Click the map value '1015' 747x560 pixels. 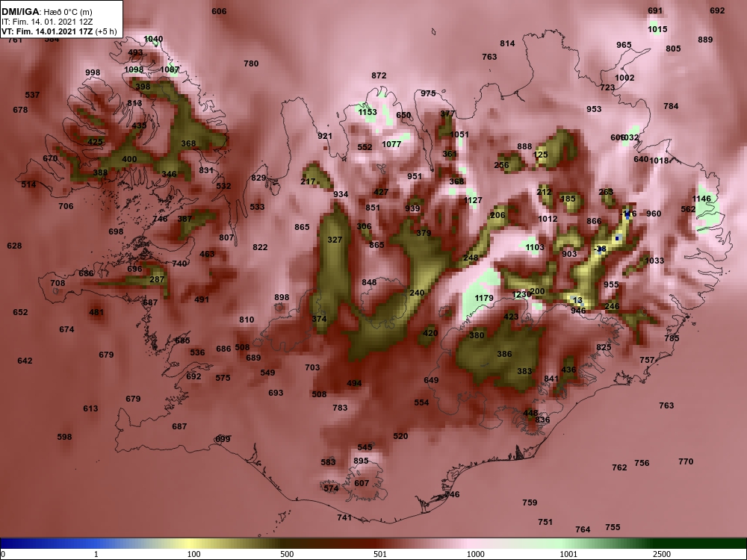(657, 29)
